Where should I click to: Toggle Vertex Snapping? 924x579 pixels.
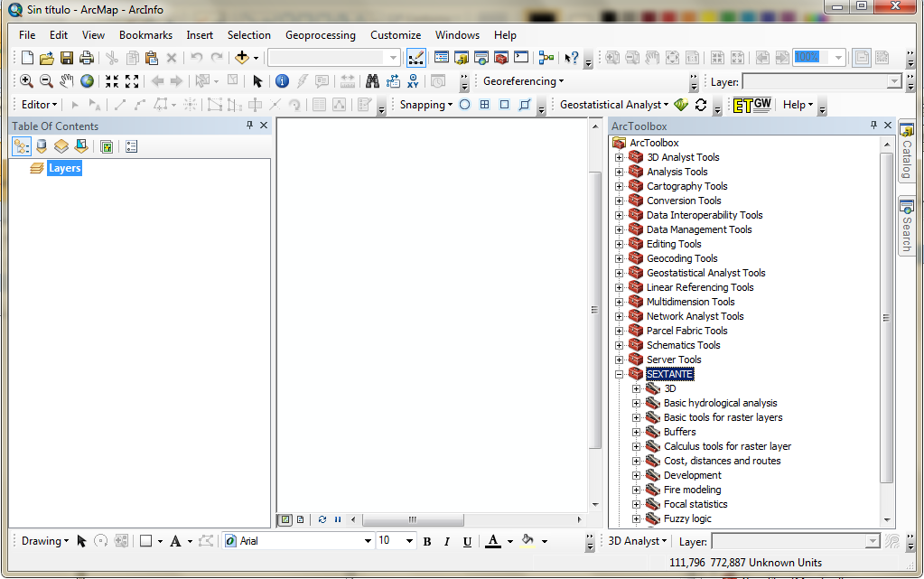point(504,105)
